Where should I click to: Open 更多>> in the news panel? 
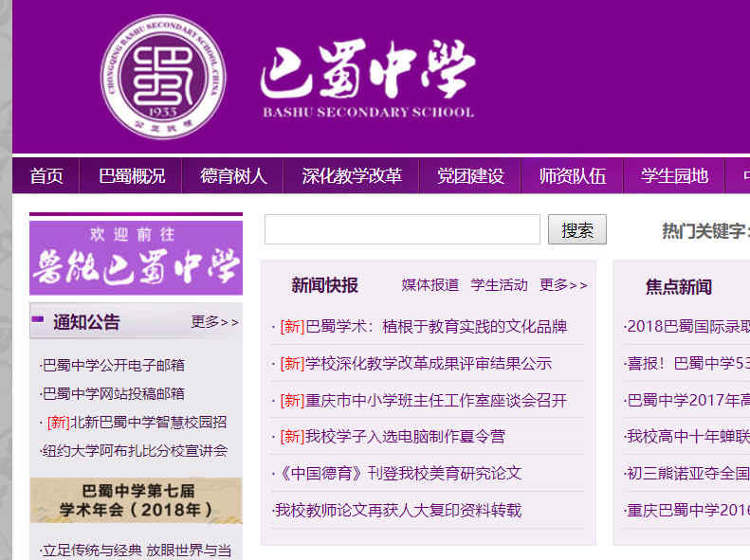click(563, 285)
